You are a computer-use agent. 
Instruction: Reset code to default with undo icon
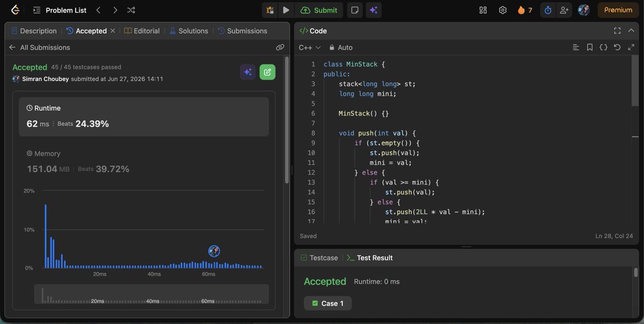(x=617, y=48)
